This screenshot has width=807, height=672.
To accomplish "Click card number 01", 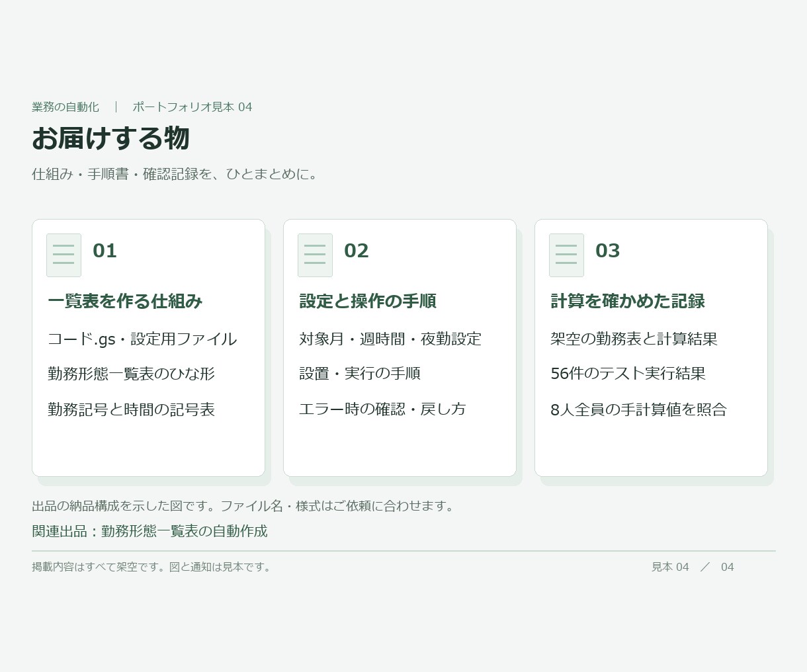I will click(x=105, y=251).
